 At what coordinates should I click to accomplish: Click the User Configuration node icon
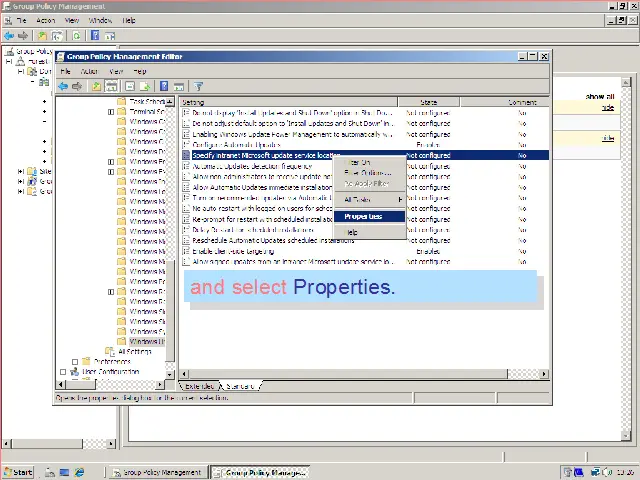(74, 371)
